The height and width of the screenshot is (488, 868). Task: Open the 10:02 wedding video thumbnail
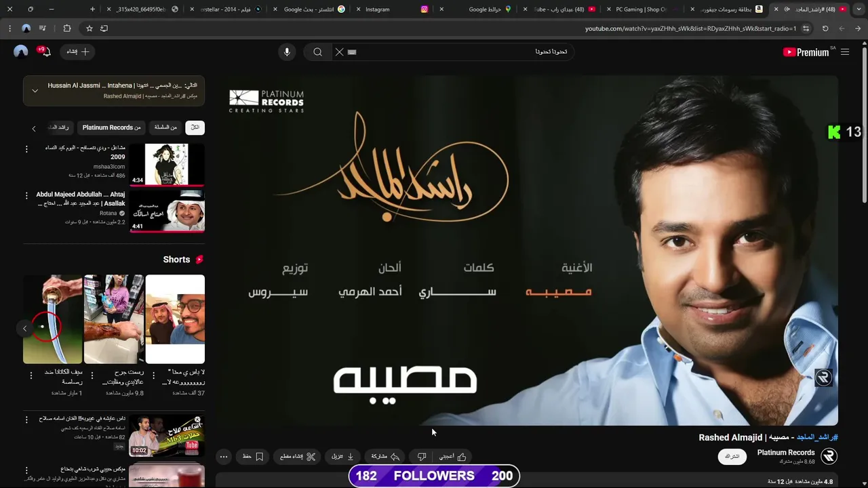coord(167,435)
